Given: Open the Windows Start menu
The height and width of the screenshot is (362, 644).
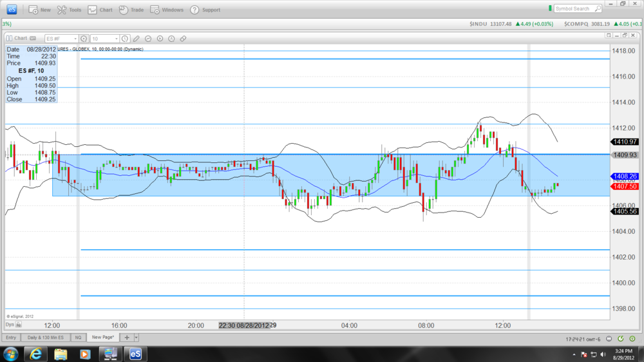Looking at the screenshot, I should tap(11, 354).
